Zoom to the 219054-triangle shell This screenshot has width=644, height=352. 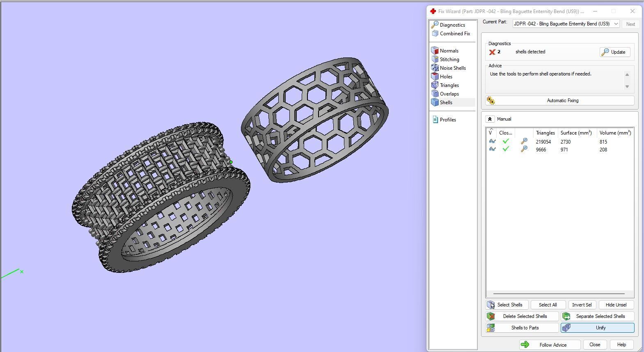[x=524, y=142]
